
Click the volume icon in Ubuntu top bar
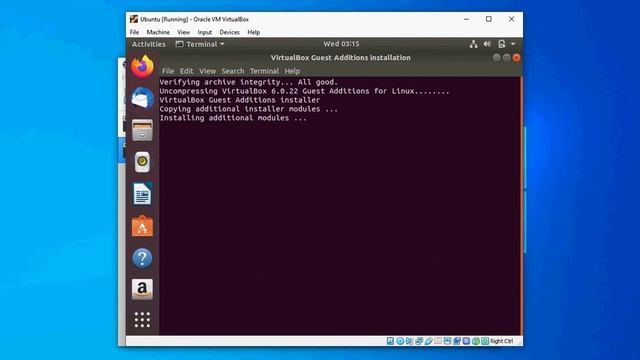(487, 44)
